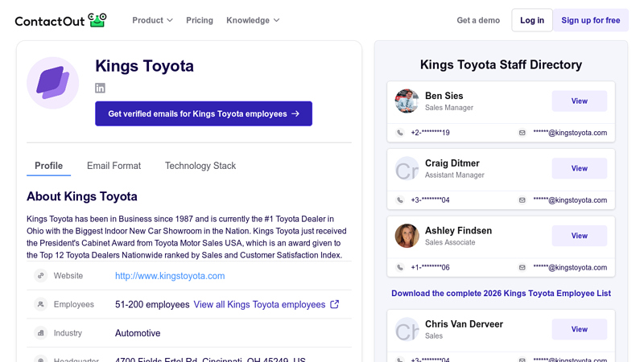644x362 pixels.
Task: Click Craig Ditmer avatar placeholder
Action: click(407, 168)
